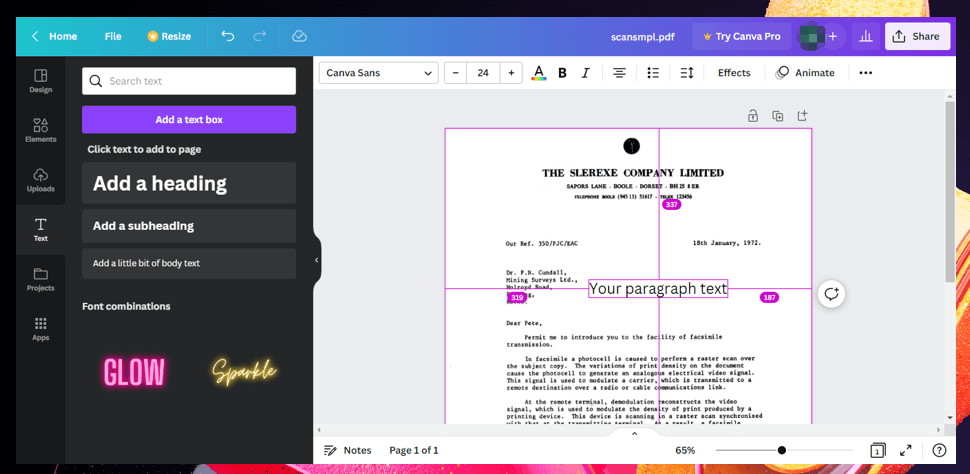Open the Canva Sans font dropdown
This screenshot has width=970, height=474.
[379, 73]
